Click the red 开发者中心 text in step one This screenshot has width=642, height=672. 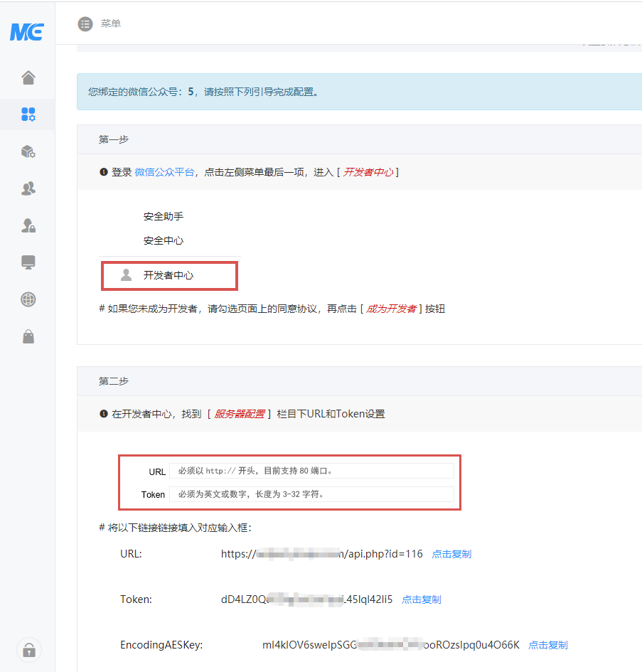coord(368,172)
